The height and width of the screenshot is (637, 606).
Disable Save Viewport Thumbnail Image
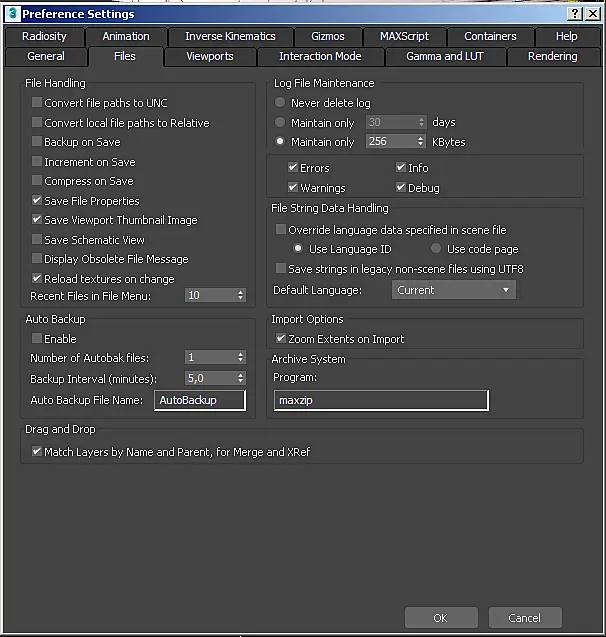coord(37,219)
